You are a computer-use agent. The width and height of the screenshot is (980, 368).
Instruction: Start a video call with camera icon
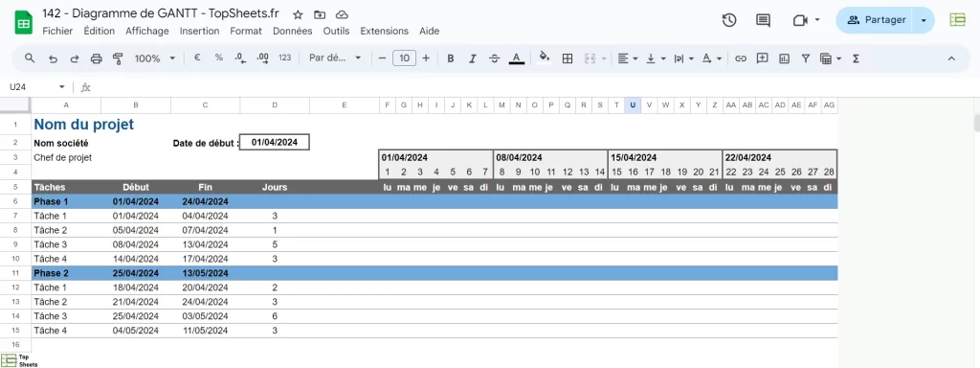(x=800, y=20)
